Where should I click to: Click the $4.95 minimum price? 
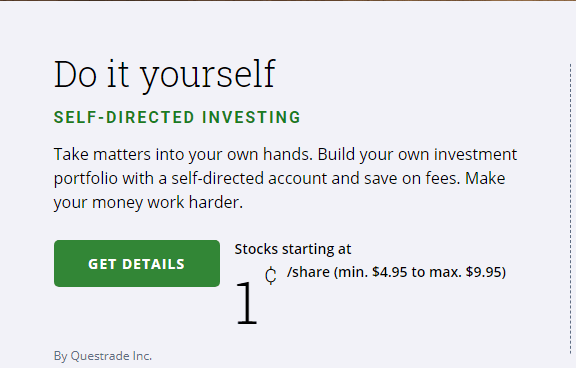point(389,272)
